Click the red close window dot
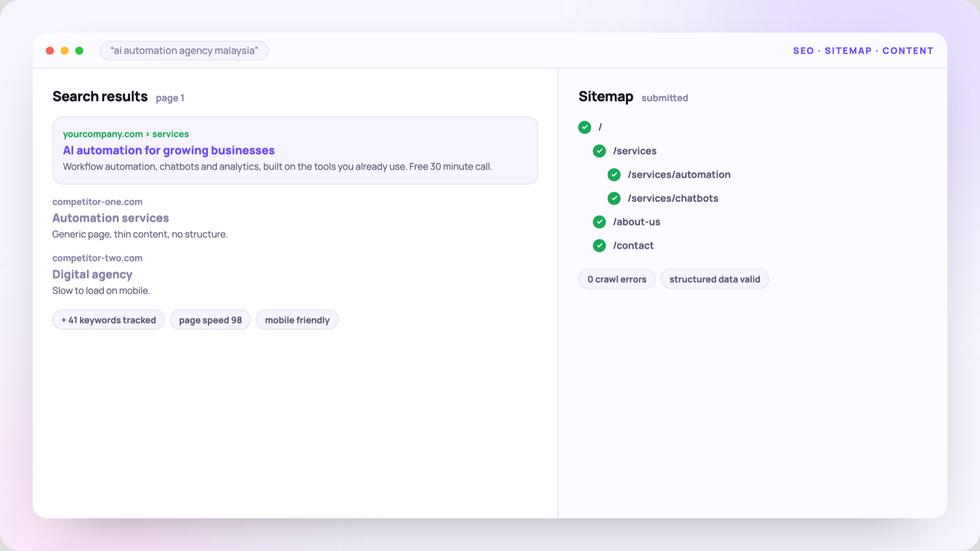Screen dimensions: 980x551 (x=50, y=51)
